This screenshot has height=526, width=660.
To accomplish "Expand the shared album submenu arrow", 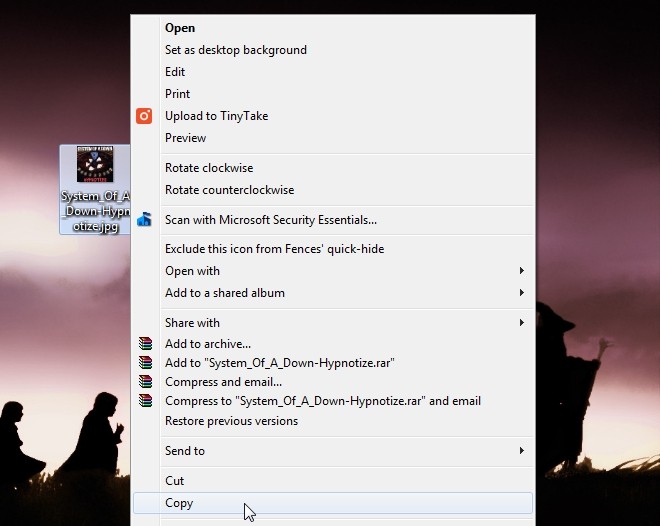I will [522, 292].
